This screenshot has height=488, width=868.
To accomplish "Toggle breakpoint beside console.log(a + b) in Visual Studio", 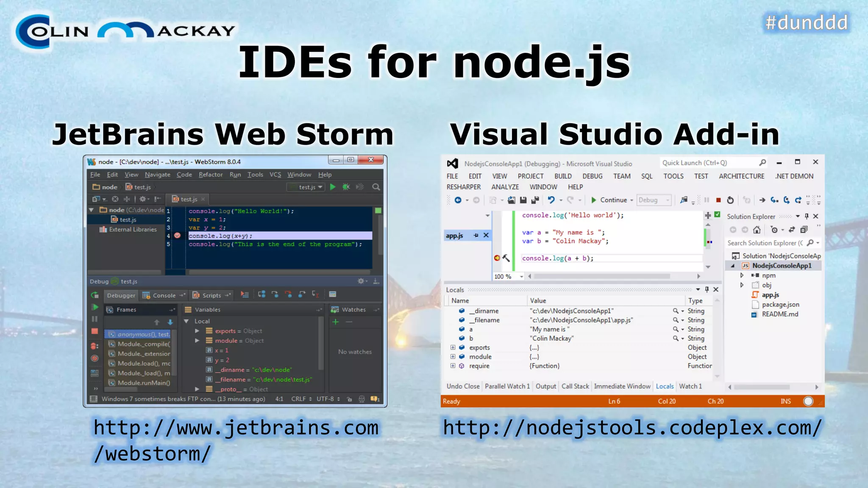I will (x=497, y=258).
